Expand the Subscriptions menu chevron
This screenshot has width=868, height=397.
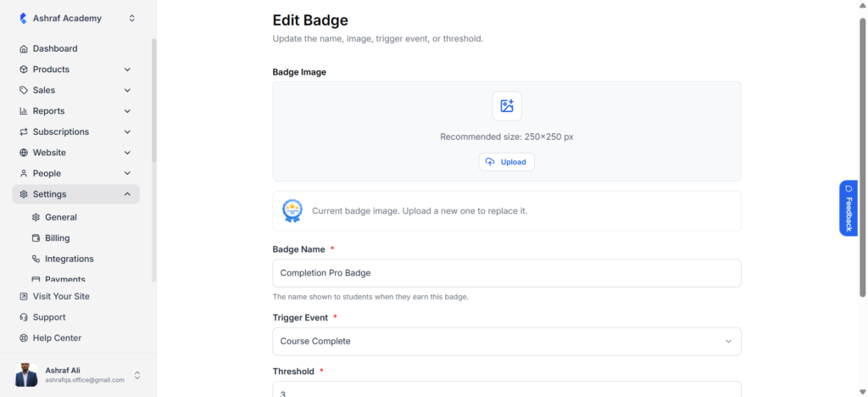pos(127,131)
